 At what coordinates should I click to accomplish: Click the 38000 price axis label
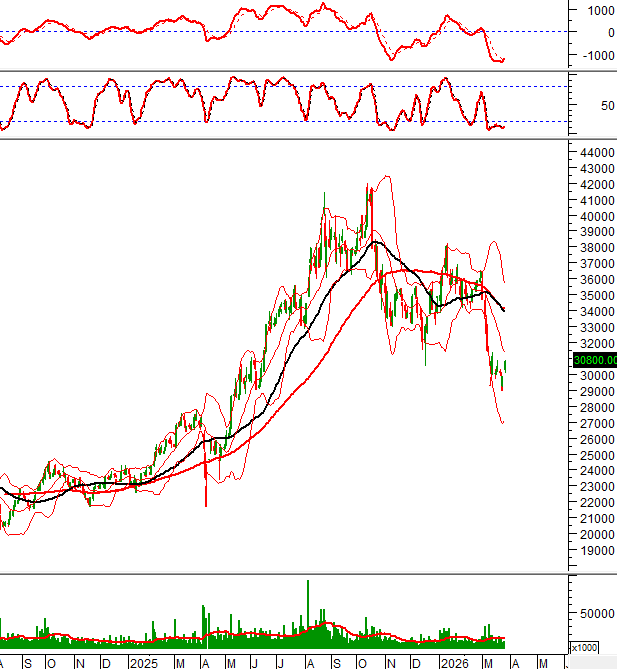593,248
